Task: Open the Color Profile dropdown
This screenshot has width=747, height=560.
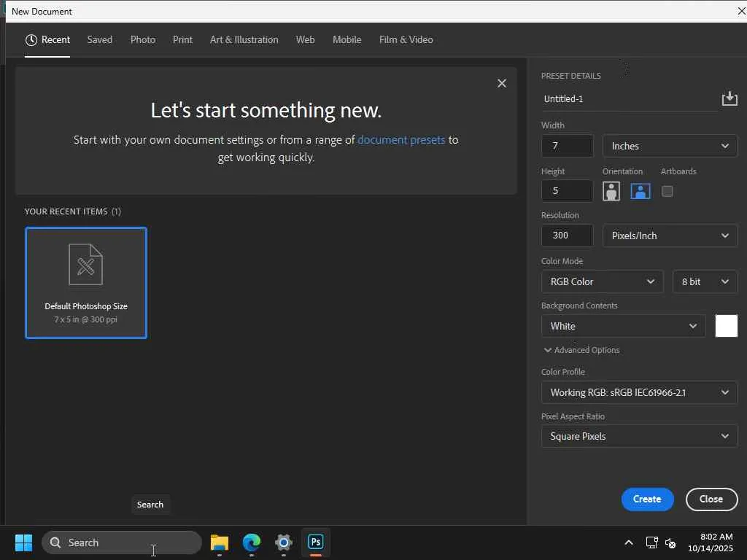Action: (639, 392)
